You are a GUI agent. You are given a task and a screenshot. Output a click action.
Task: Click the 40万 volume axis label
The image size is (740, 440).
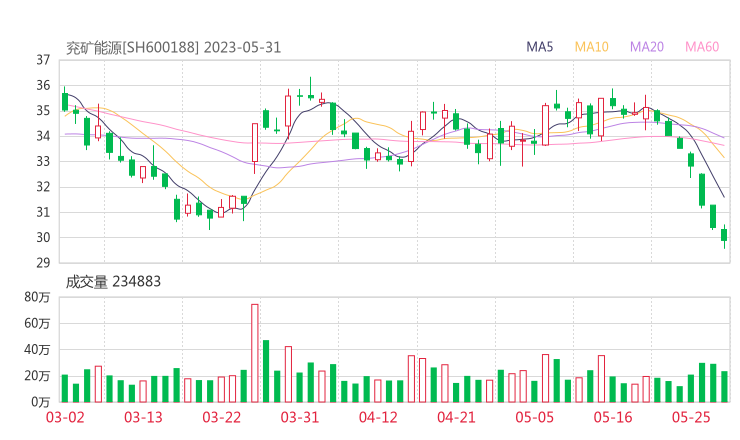(x=37, y=350)
